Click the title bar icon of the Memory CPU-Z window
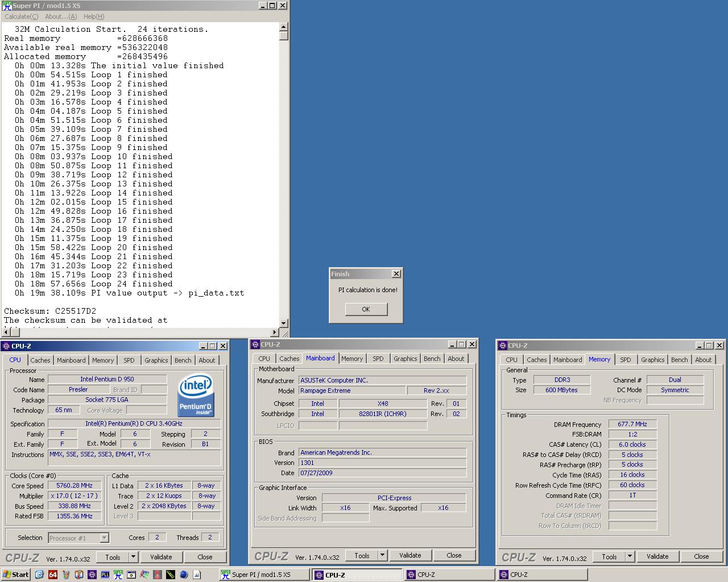 pyautogui.click(x=502, y=346)
